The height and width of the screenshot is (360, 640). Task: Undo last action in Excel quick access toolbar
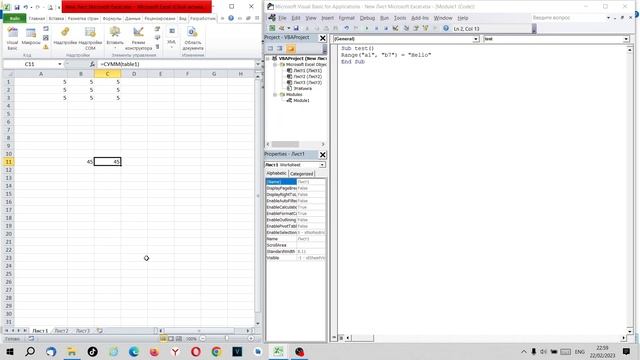coord(26,7)
